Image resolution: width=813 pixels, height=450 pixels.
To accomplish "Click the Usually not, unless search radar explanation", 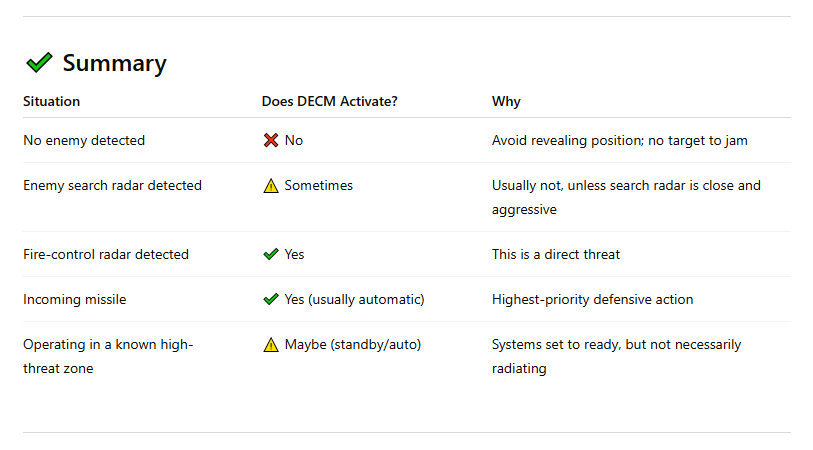I will point(626,197).
